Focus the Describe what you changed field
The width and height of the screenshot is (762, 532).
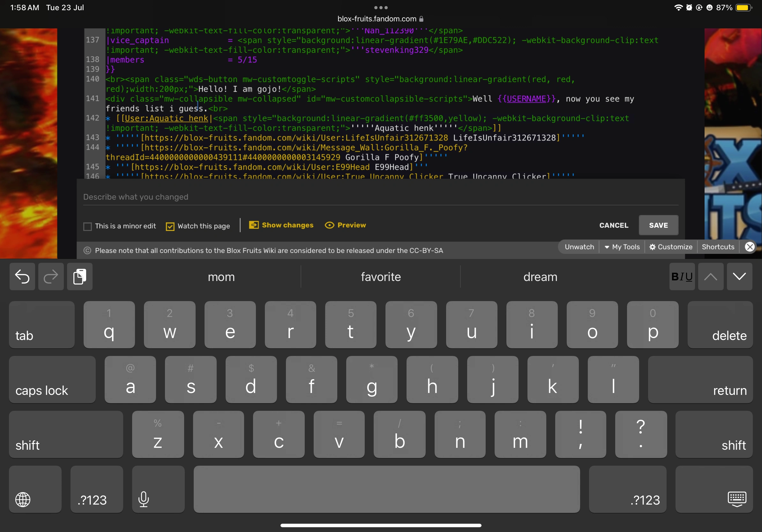pyautogui.click(x=380, y=197)
